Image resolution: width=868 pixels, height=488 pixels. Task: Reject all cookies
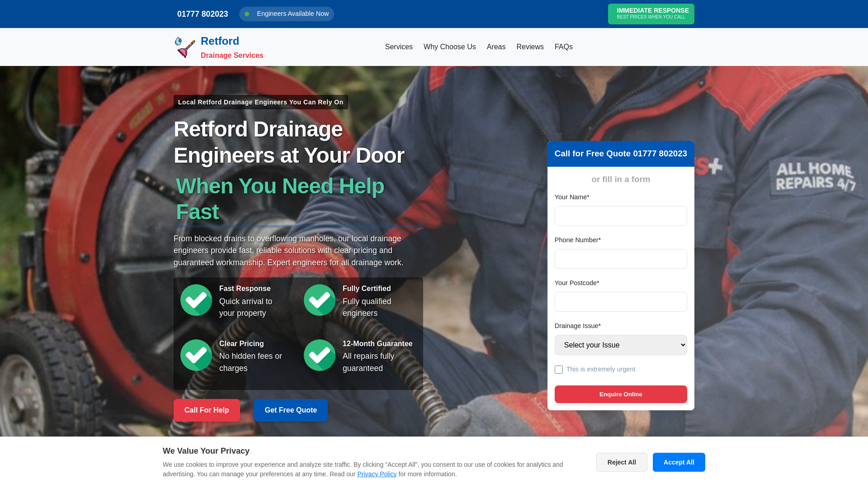click(622, 462)
